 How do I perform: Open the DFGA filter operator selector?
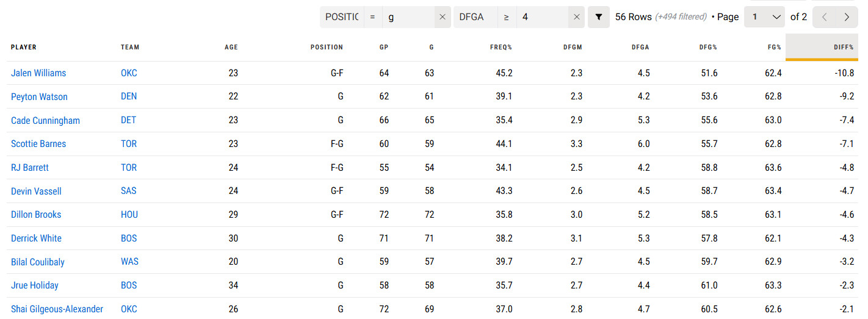tap(506, 17)
